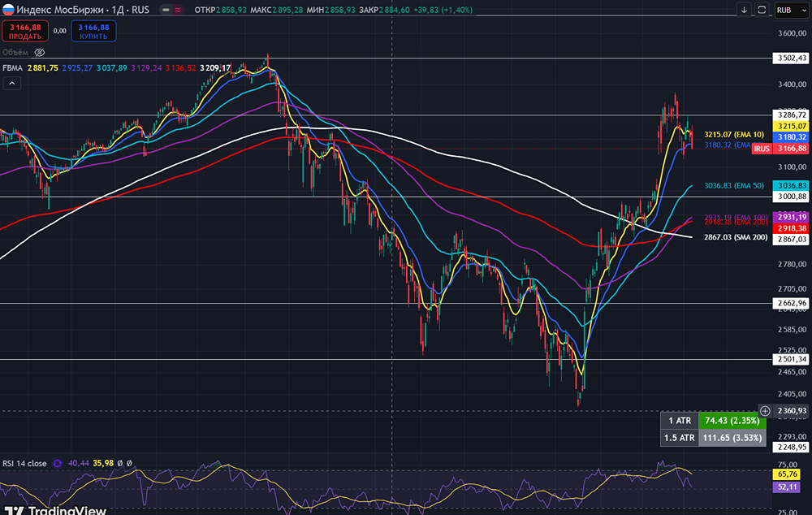The height and width of the screenshot is (515, 812).
Task: Toggle the grey minus pill by the title
Action: pos(166,10)
